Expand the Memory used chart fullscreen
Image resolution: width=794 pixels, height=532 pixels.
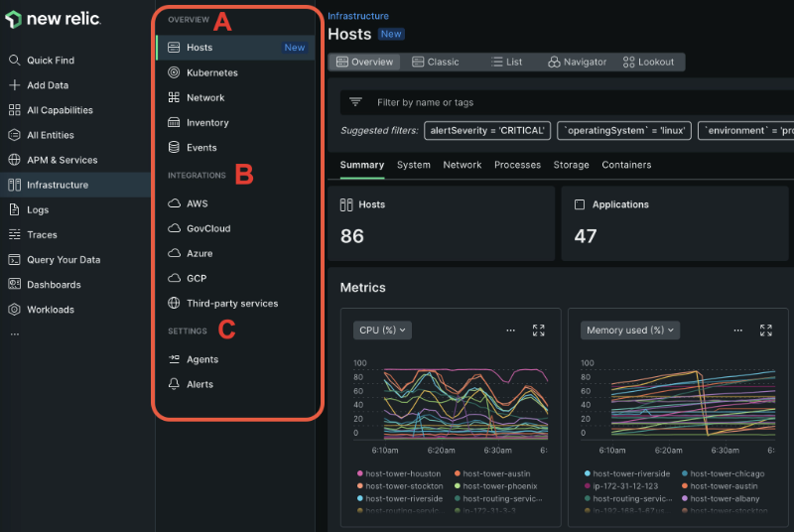click(765, 331)
